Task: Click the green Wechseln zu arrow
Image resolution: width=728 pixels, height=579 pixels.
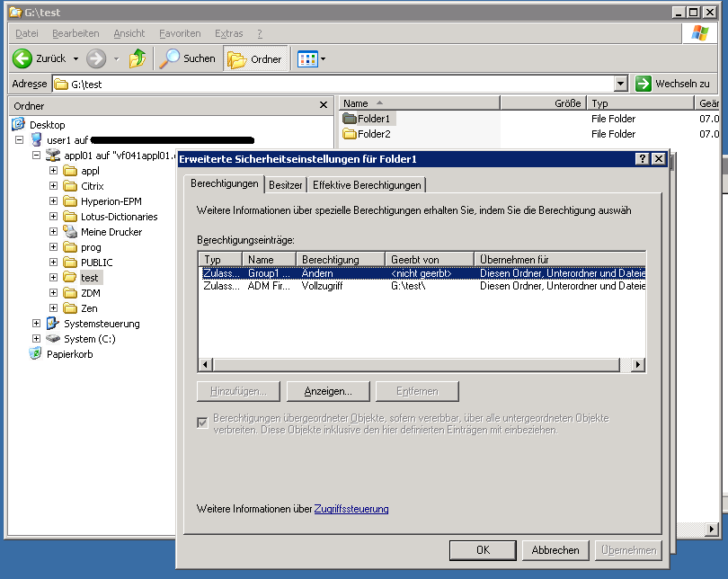Action: 643,84
